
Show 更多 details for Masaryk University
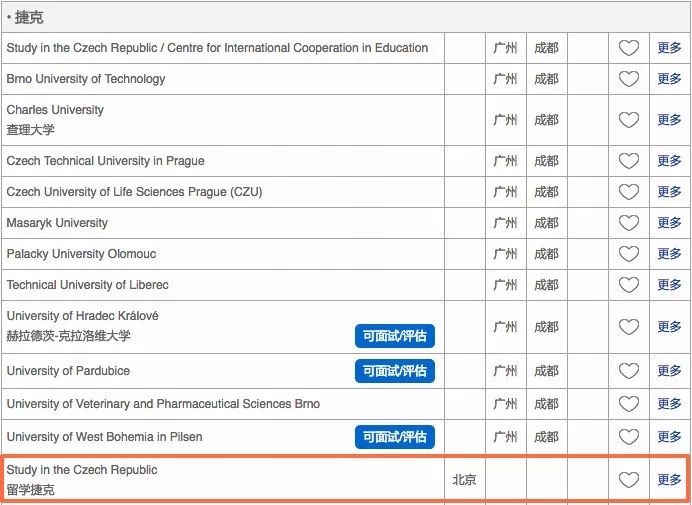(x=669, y=223)
